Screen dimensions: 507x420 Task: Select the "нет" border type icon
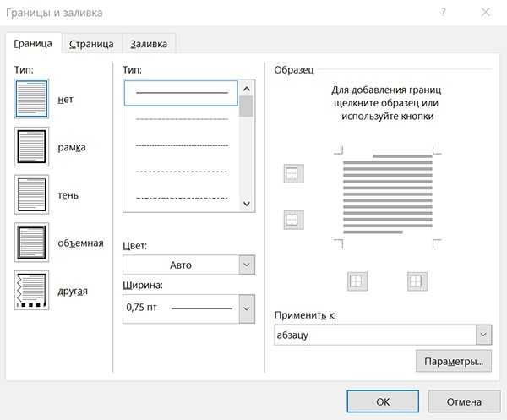click(x=32, y=99)
